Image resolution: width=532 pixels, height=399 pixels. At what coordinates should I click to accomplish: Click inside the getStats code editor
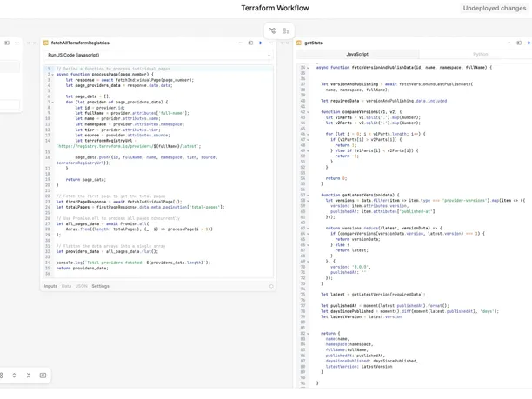(414, 224)
